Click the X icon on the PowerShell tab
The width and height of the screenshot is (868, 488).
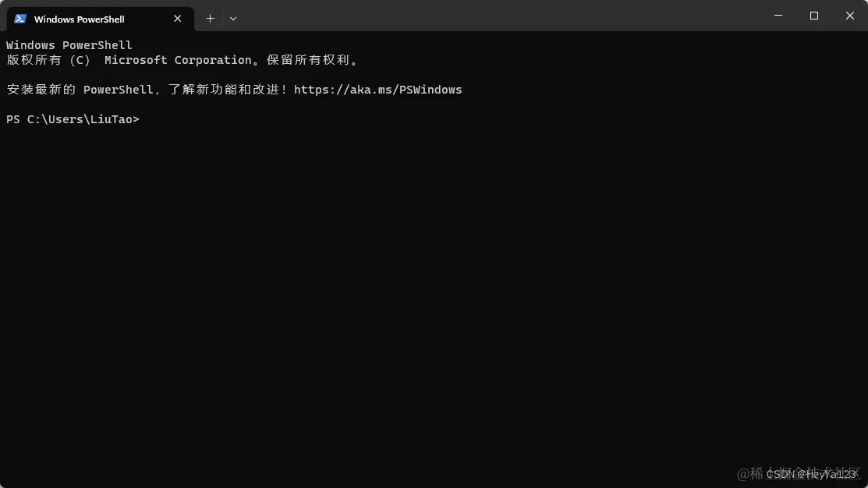click(x=177, y=18)
